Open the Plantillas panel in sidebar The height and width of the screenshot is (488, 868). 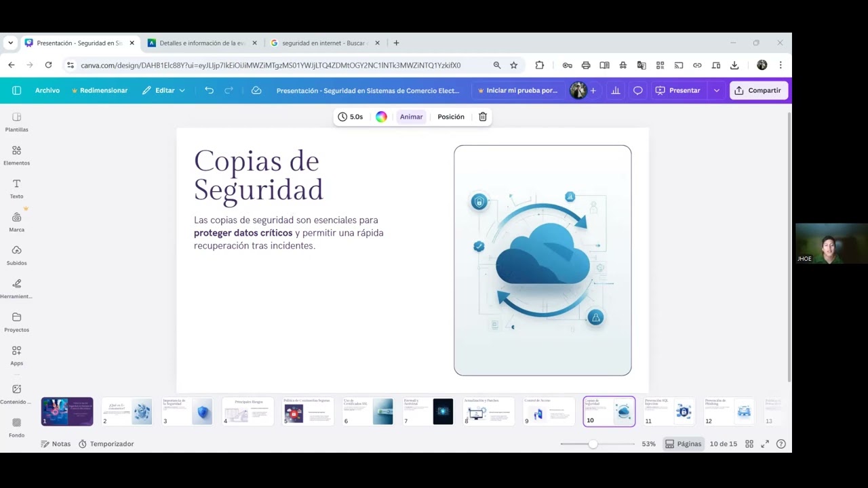click(16, 122)
